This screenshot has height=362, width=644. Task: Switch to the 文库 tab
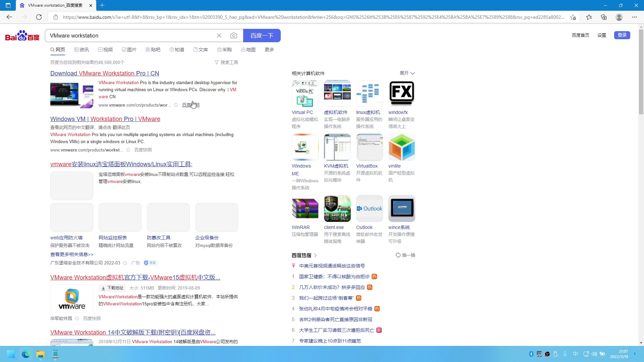pyautogui.click(x=201, y=50)
